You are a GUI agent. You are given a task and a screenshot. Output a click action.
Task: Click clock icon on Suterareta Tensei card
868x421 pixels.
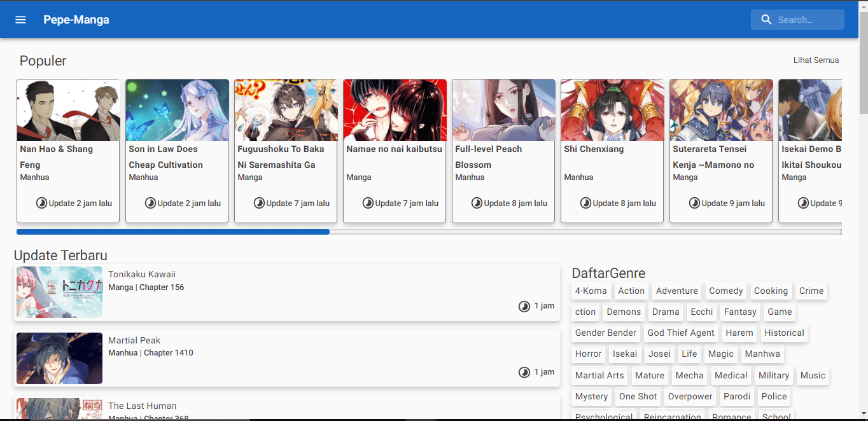[694, 203]
